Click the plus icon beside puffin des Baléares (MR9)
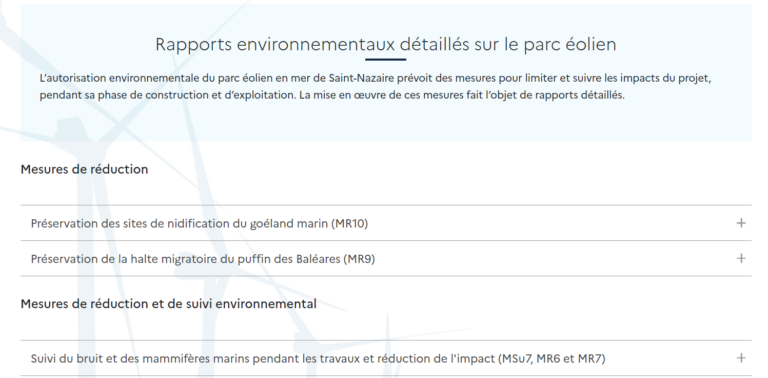 pos(741,259)
